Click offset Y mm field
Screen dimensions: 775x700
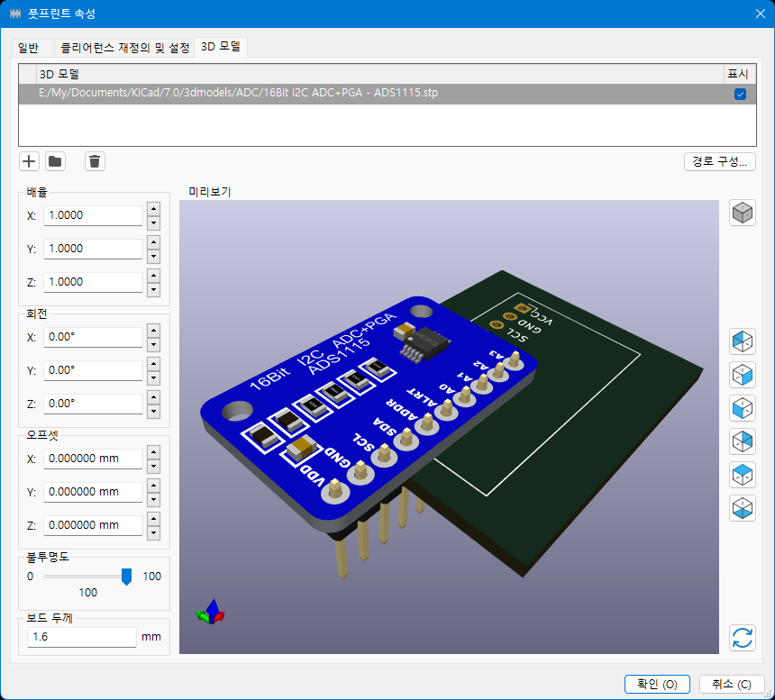[93, 492]
